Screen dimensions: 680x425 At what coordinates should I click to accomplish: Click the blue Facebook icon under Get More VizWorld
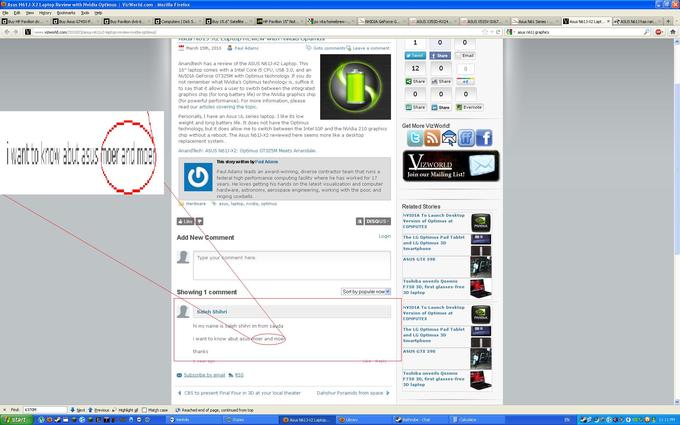tap(484, 138)
